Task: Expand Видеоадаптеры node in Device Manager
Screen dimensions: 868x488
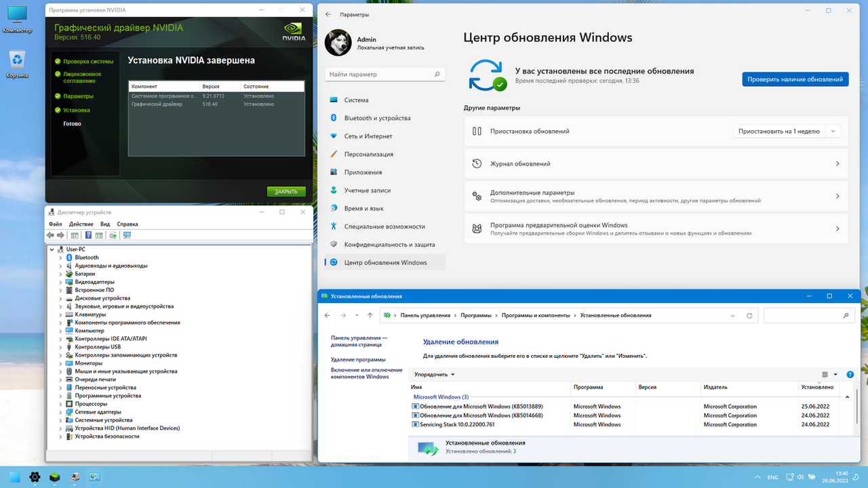Action: tap(60, 282)
